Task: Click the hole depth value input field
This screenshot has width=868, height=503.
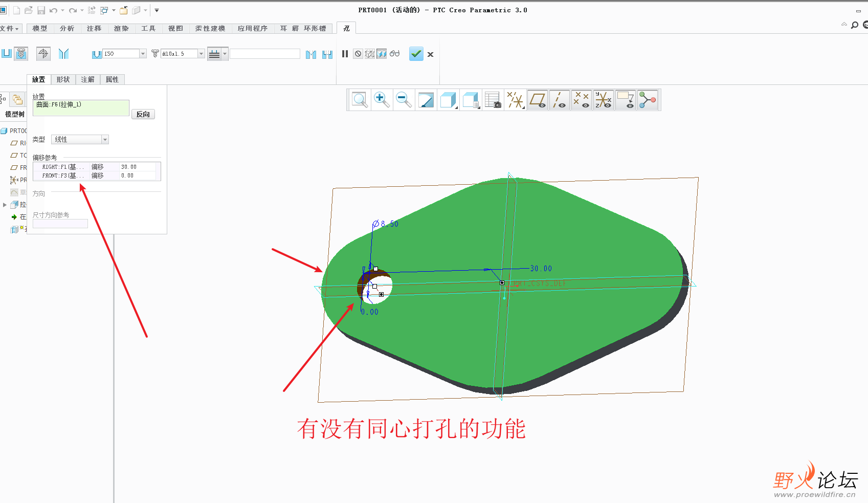Action: (x=264, y=54)
